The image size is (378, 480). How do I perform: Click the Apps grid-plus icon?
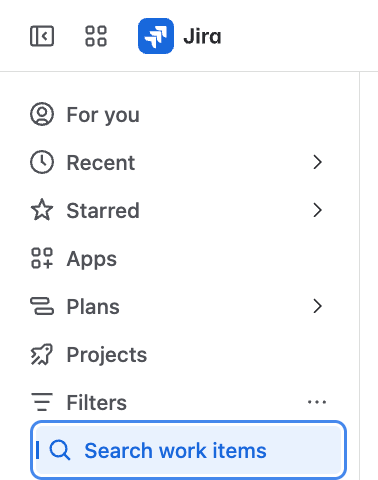pos(42,258)
